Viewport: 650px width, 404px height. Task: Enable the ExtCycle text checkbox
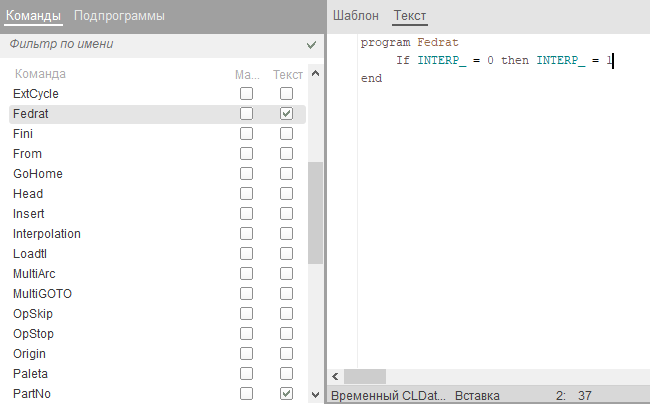coord(286,94)
